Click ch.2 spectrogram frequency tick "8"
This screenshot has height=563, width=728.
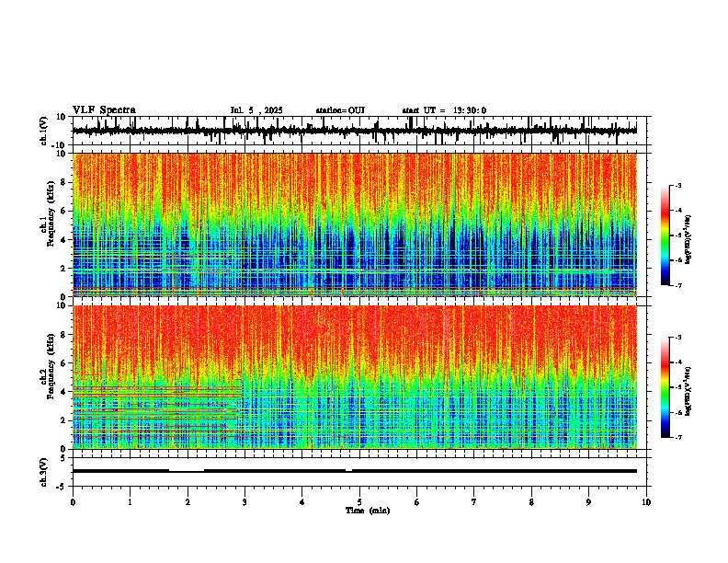(64, 335)
